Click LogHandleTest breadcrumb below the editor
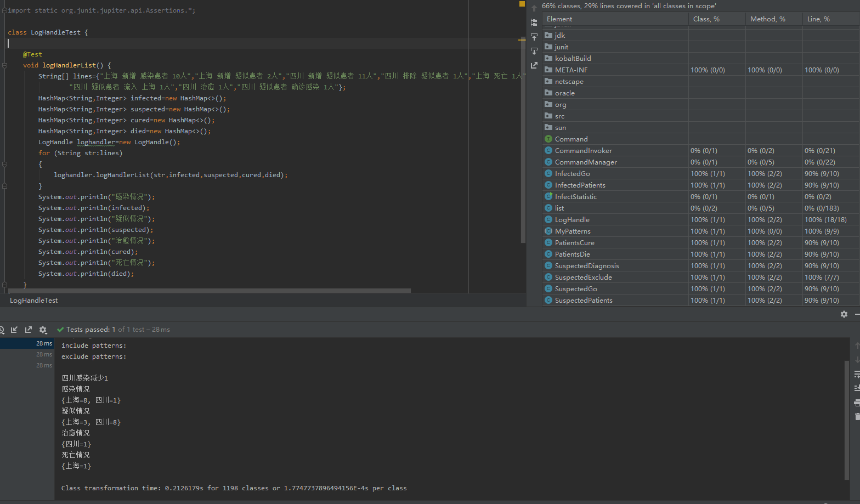860x504 pixels. pyautogui.click(x=34, y=301)
